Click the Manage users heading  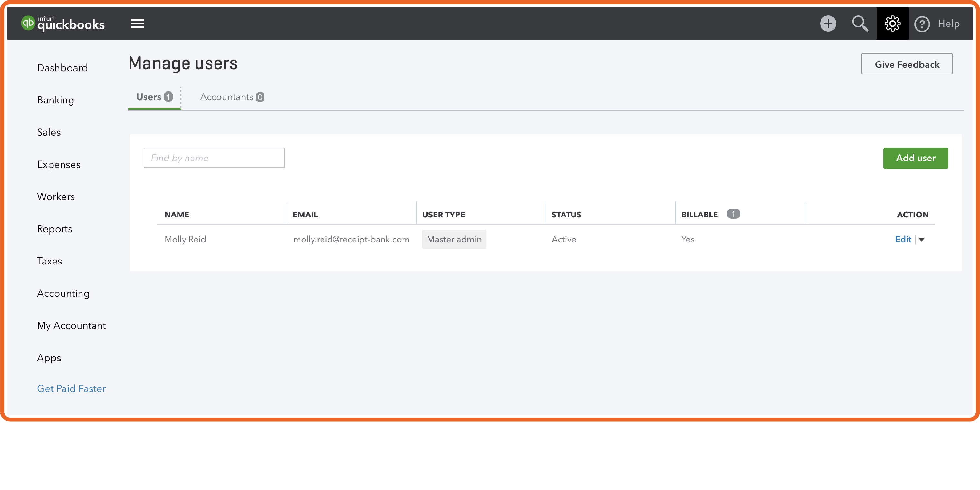183,63
